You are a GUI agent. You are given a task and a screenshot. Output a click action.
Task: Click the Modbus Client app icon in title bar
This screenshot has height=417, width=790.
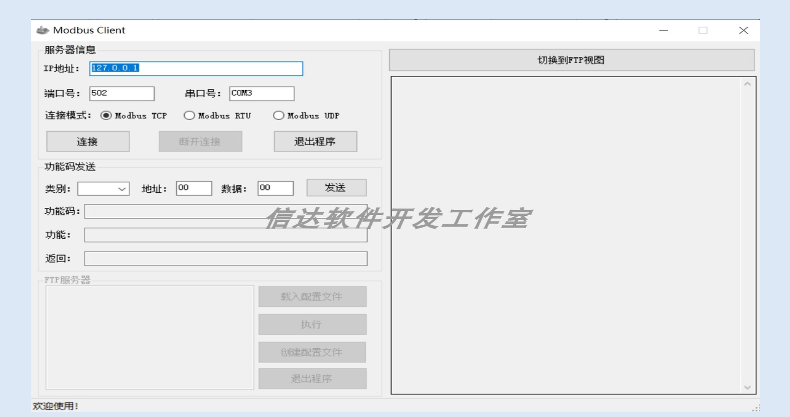(42, 30)
